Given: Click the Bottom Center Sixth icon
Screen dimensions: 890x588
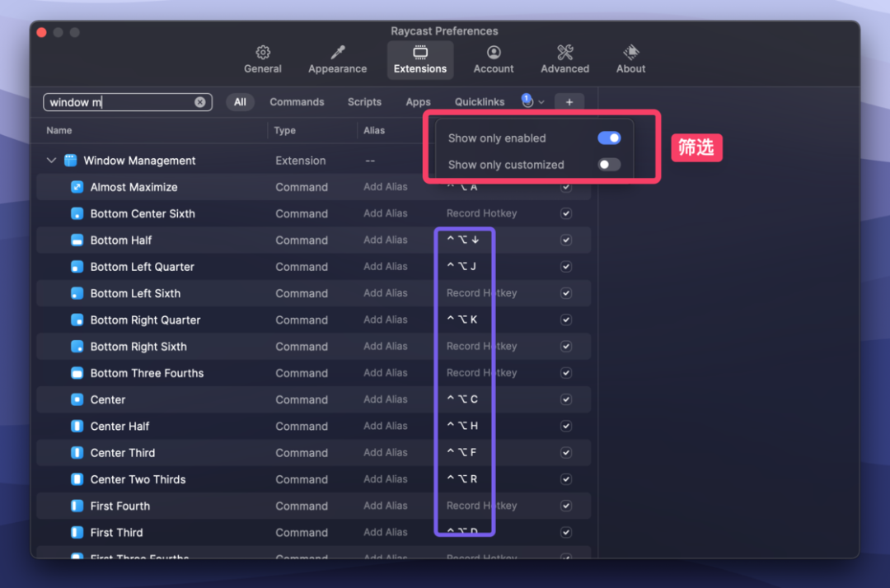Looking at the screenshot, I should (77, 214).
